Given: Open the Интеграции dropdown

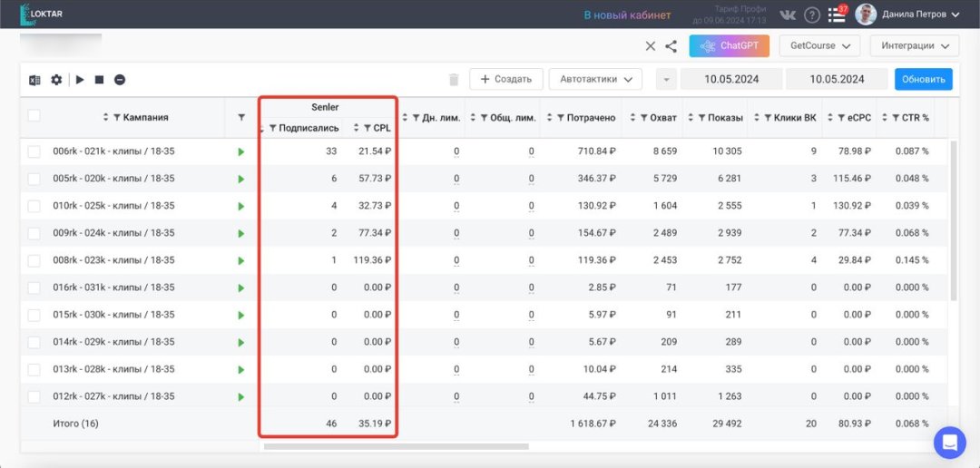Looking at the screenshot, I should 914,45.
